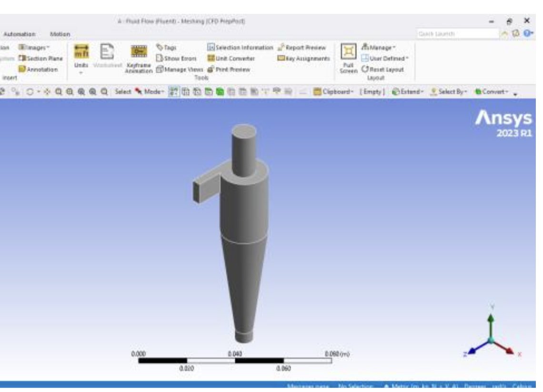
Task: Open the Extend dropdown
Action: point(408,91)
